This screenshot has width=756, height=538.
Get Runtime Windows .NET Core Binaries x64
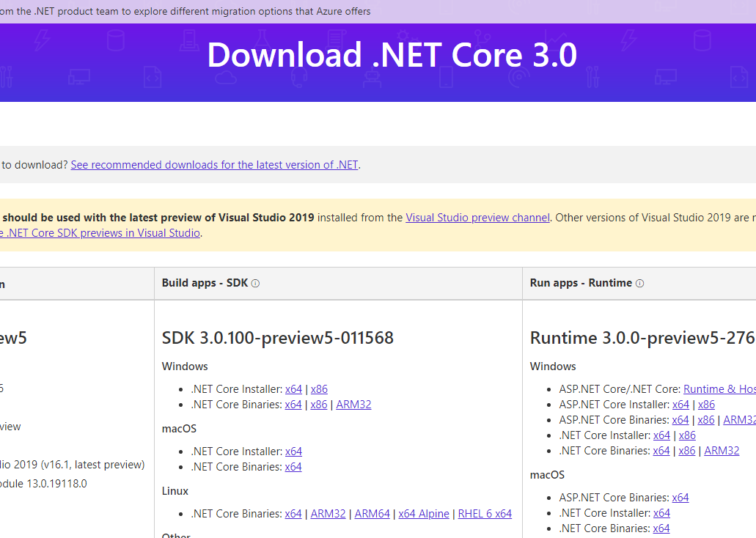click(x=661, y=451)
